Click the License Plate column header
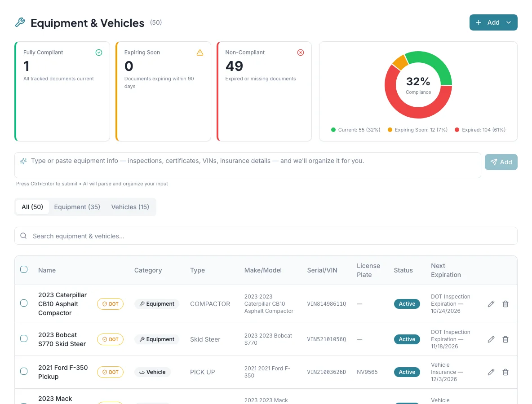Viewport: 532px width, 404px height. (368, 270)
